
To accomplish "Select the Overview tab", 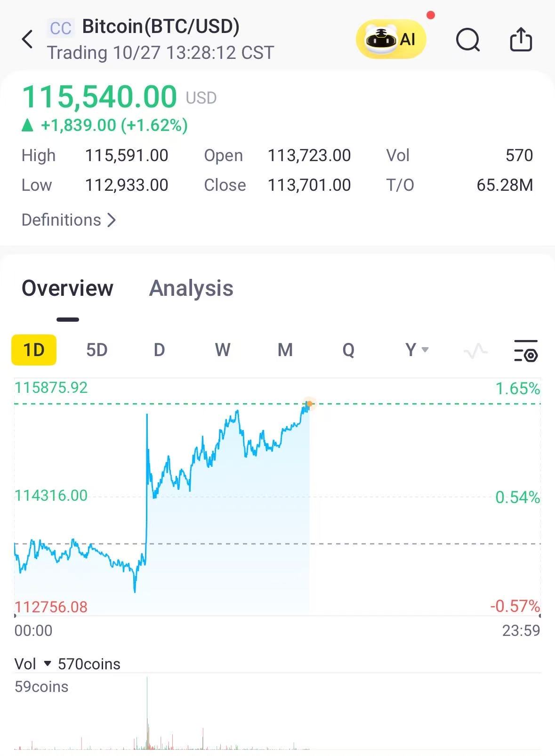I will pyautogui.click(x=68, y=288).
